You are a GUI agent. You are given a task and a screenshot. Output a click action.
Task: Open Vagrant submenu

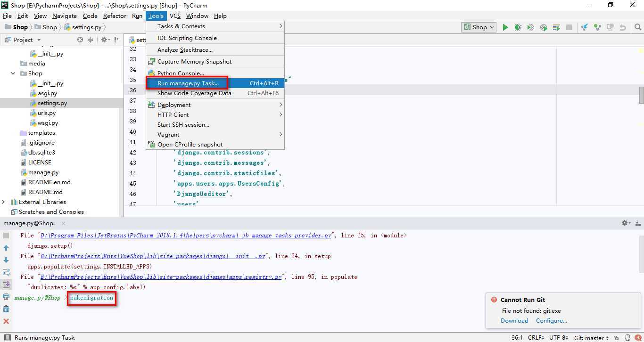click(x=215, y=135)
